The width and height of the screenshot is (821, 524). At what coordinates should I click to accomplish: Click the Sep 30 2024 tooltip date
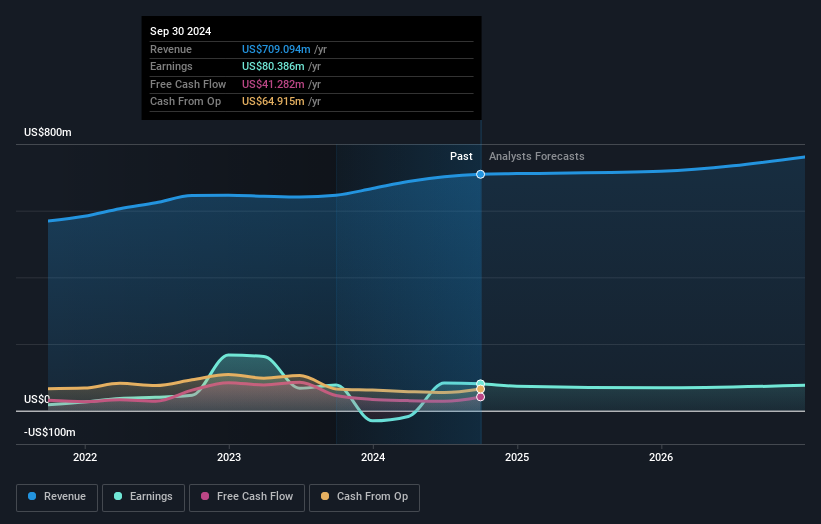coord(181,31)
